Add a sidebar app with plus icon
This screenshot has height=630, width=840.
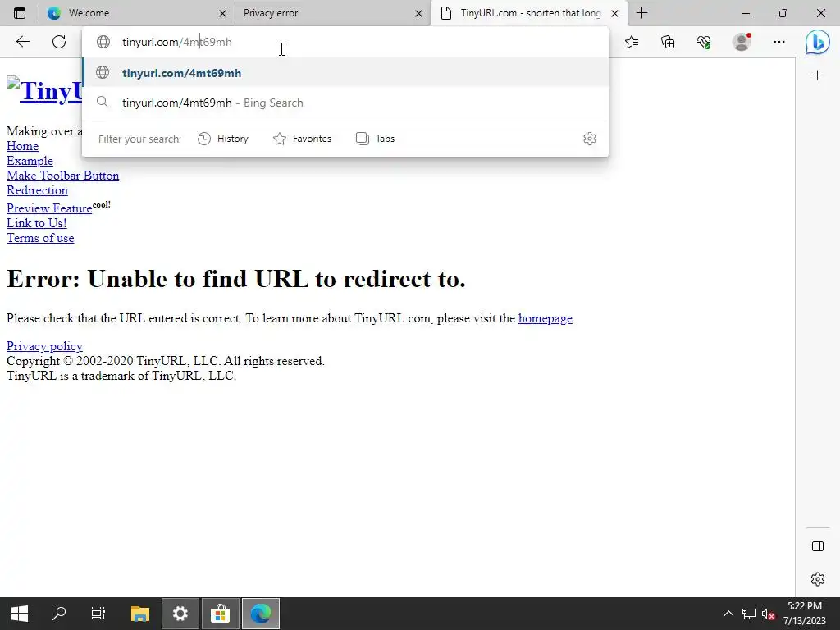click(x=817, y=75)
